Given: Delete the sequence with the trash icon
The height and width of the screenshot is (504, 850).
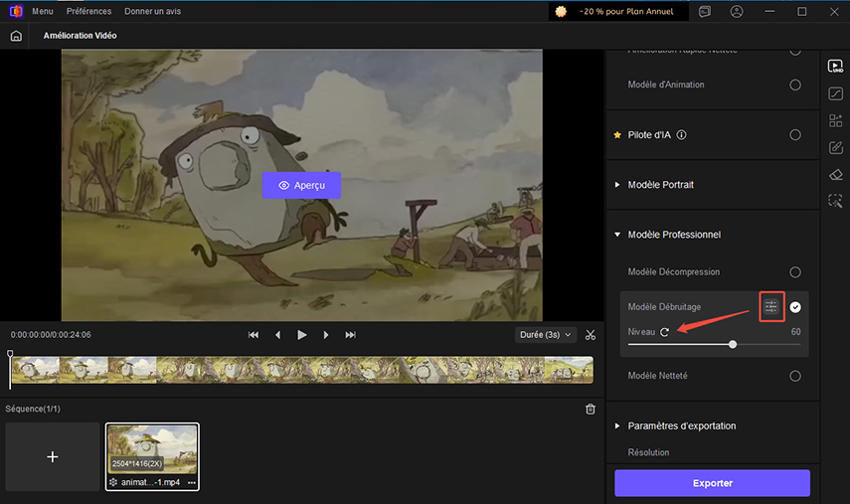Looking at the screenshot, I should point(591,409).
